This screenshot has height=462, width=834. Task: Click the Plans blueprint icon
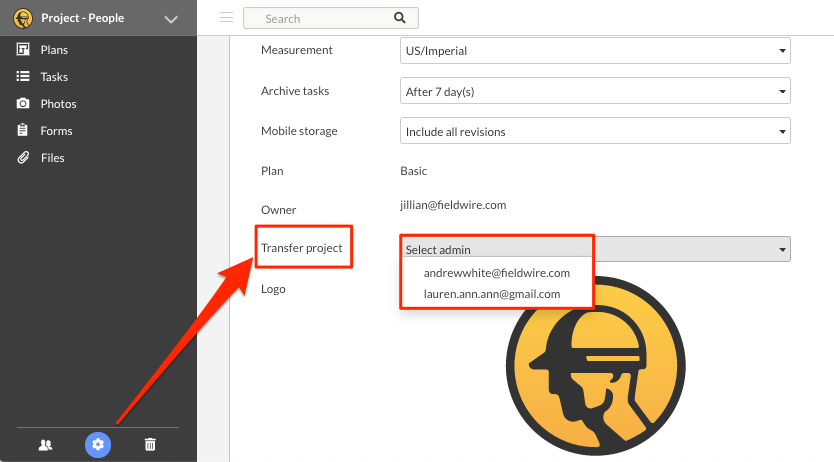tap(23, 49)
